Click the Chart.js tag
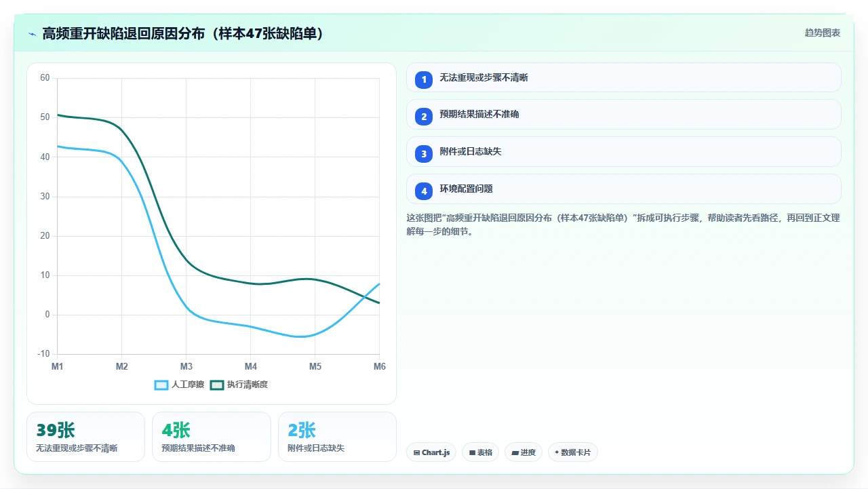This screenshot has width=868, height=489. (x=431, y=452)
